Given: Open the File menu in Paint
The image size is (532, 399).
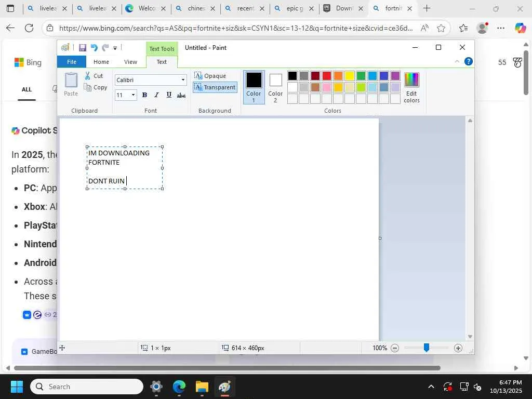Looking at the screenshot, I should point(72,62).
